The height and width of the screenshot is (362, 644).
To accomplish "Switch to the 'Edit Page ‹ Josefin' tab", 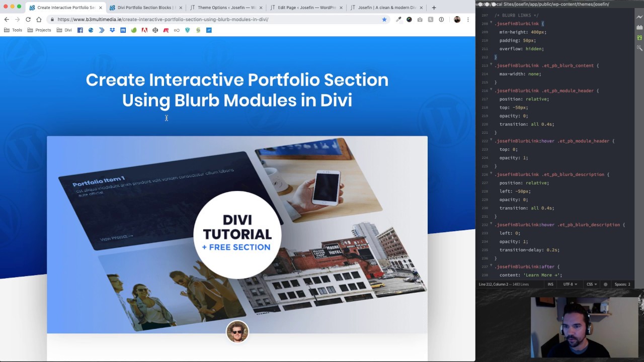I will click(x=306, y=8).
